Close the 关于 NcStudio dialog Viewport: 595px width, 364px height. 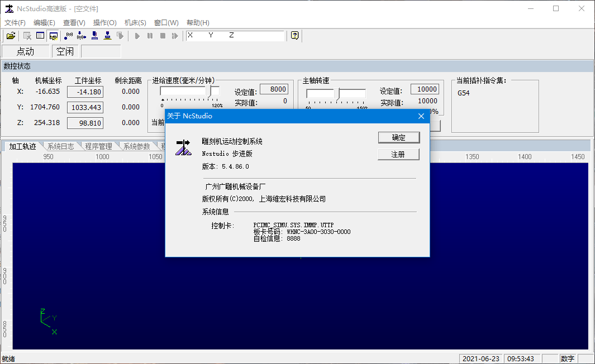[421, 116]
